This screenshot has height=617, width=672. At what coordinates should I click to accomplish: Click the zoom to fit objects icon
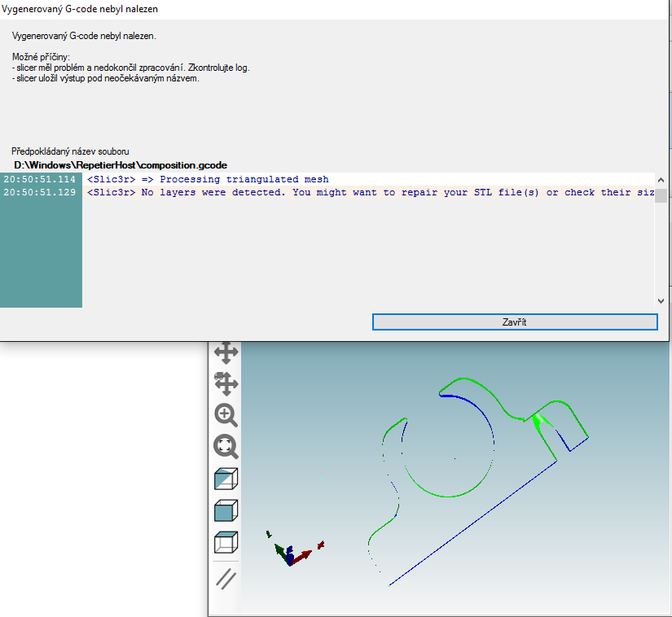(x=226, y=446)
